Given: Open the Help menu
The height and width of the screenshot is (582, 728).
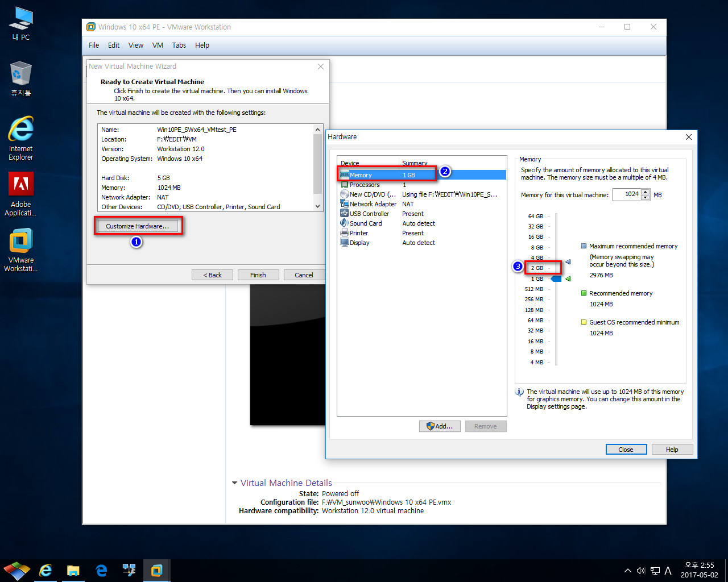Looking at the screenshot, I should coord(202,45).
